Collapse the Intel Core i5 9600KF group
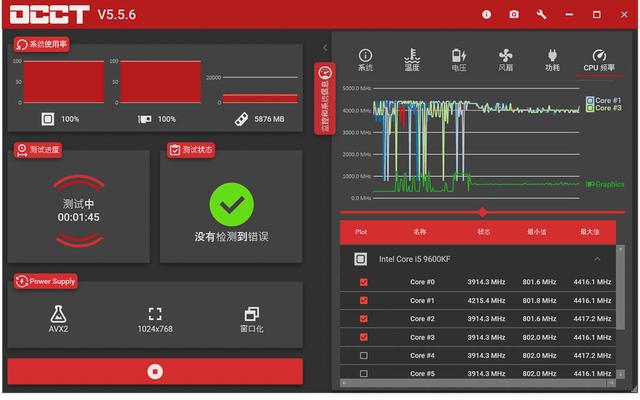640x400 pixels. (597, 259)
